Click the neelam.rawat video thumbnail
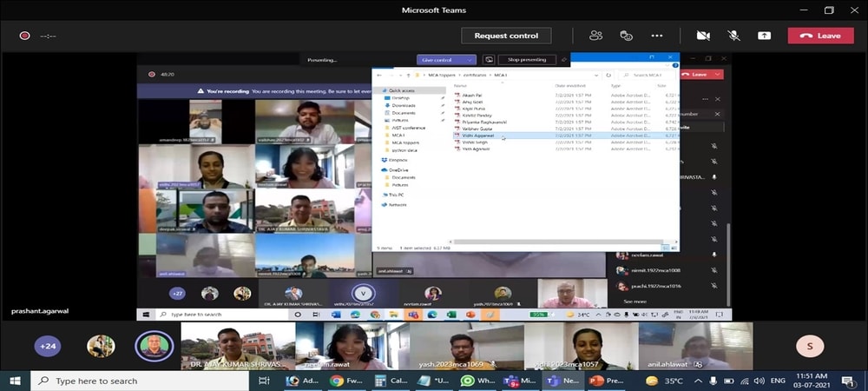Viewport: 868px width, 391px height. (352, 346)
